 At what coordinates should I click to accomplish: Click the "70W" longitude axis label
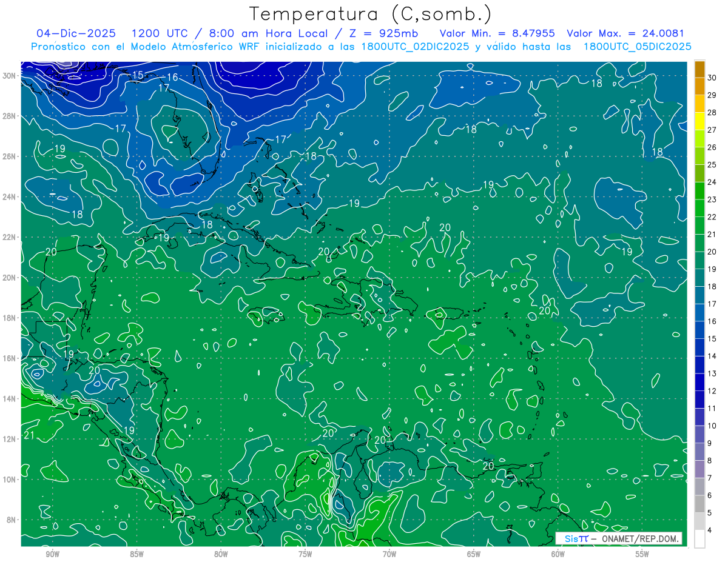click(x=389, y=554)
